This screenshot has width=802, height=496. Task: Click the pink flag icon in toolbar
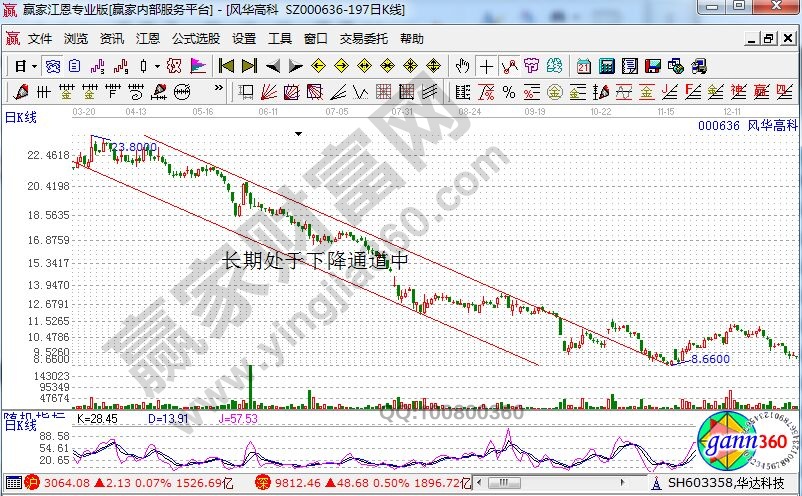pyautogui.click(x=198, y=66)
